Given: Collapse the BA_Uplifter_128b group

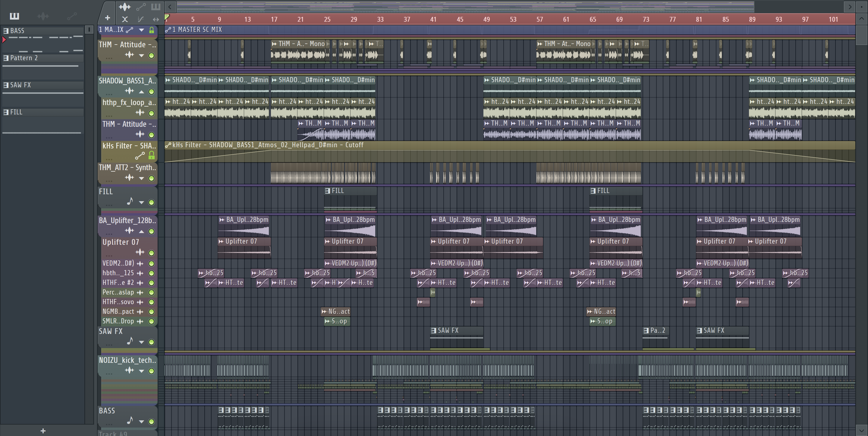Looking at the screenshot, I should (x=142, y=231).
